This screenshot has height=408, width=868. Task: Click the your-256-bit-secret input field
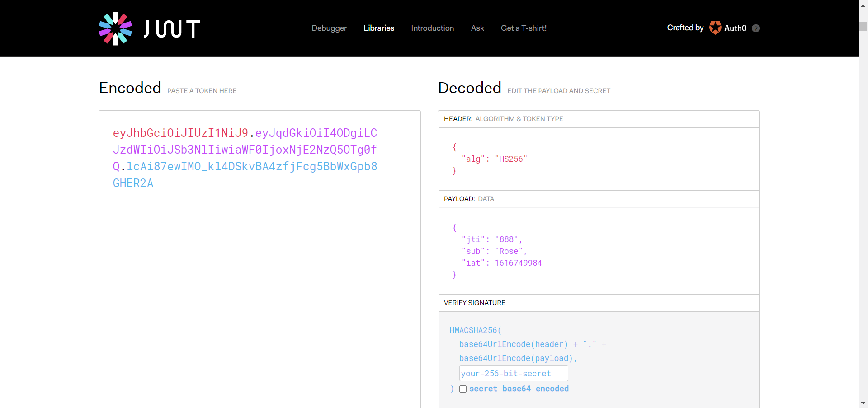click(513, 374)
